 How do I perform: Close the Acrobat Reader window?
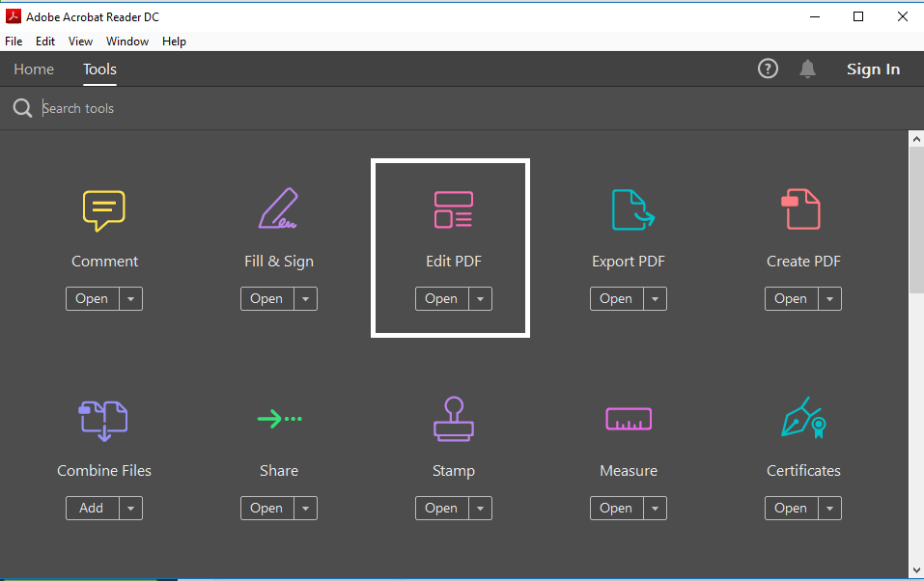click(x=902, y=16)
